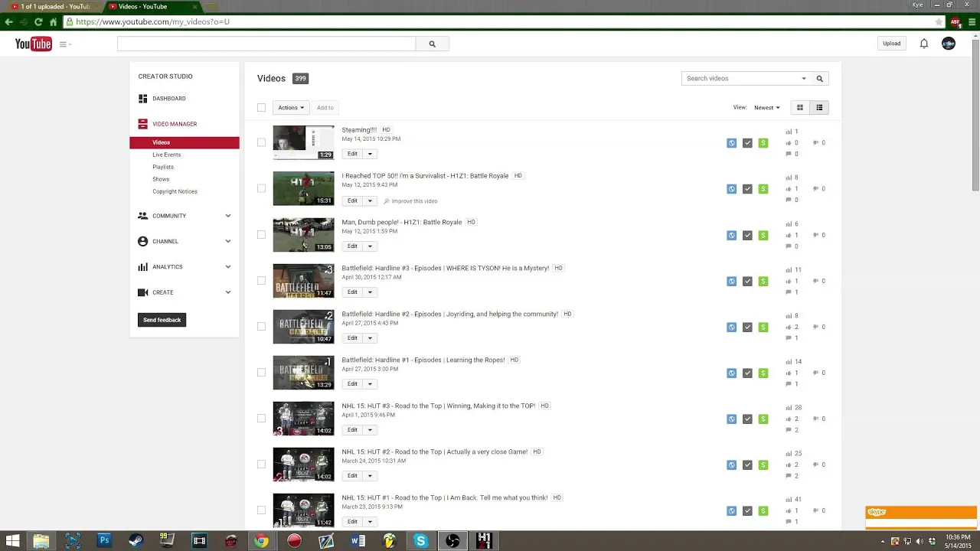
Task: Open the Search videos filter arrow
Action: 804,78
